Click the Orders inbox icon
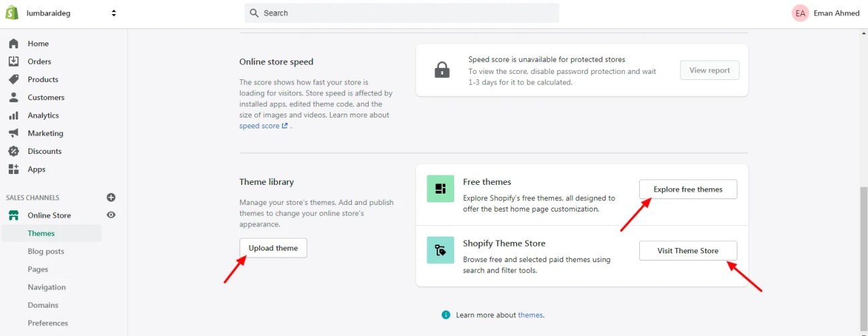Viewport: 868px width, 336px height. (13, 61)
